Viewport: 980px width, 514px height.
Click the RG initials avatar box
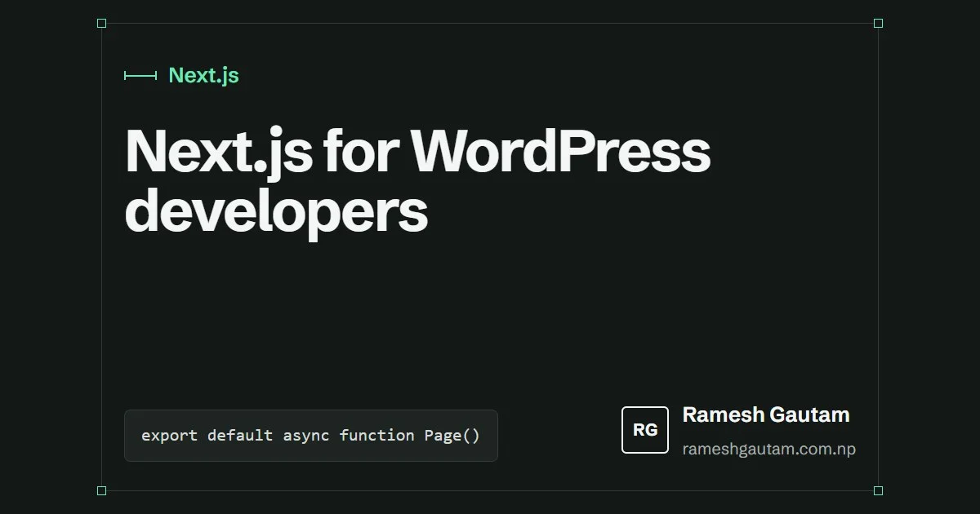[645, 429]
